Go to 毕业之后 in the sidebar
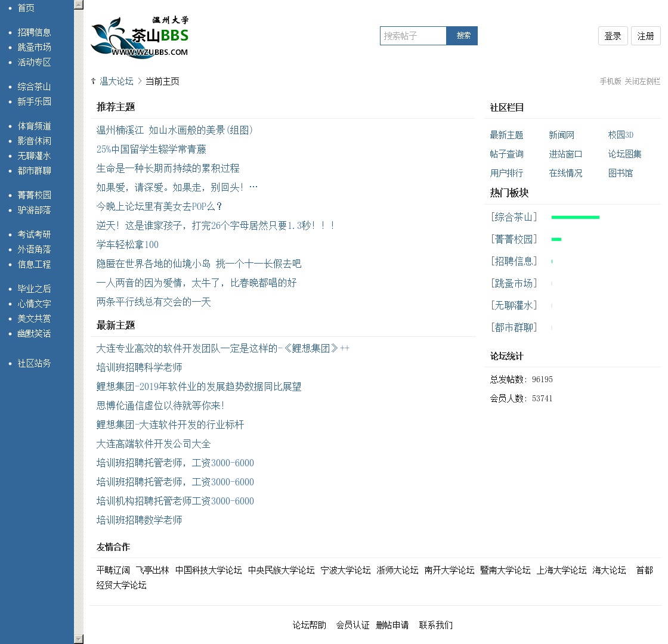Image resolution: width=668 pixels, height=644 pixels. click(x=34, y=289)
